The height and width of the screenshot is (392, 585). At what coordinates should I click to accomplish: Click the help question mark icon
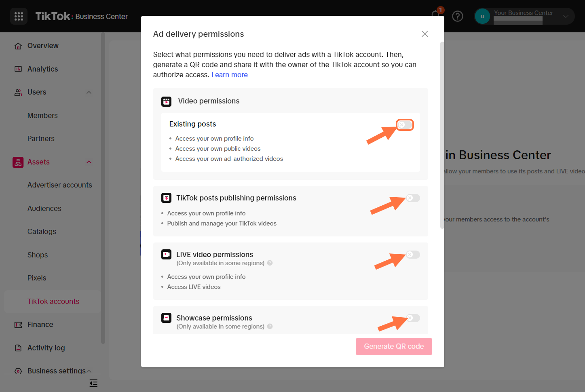pos(458,16)
